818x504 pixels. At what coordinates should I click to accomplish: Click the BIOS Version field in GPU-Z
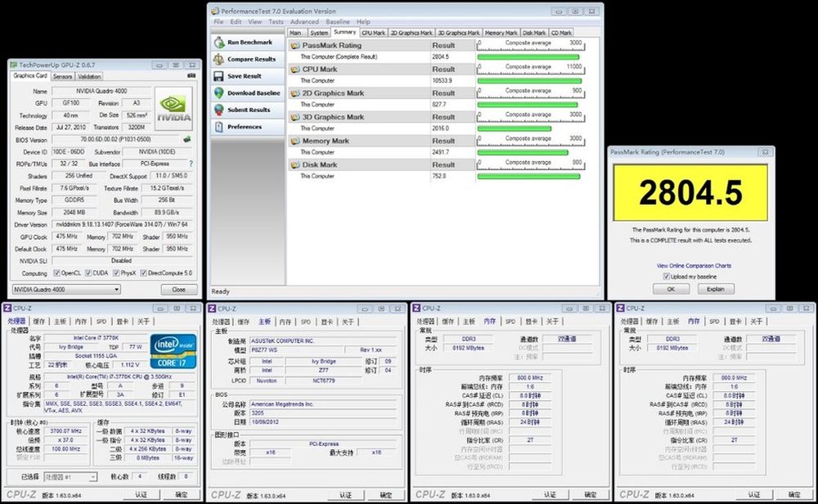(115, 140)
